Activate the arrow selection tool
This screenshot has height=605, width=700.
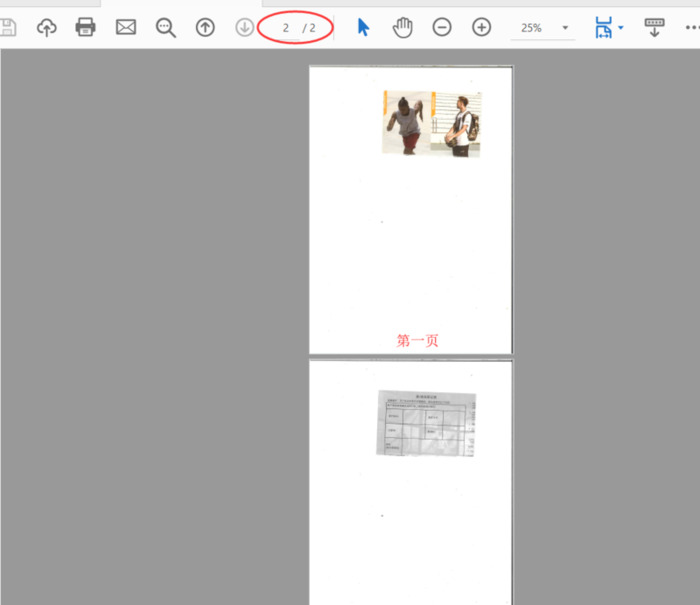point(363,27)
